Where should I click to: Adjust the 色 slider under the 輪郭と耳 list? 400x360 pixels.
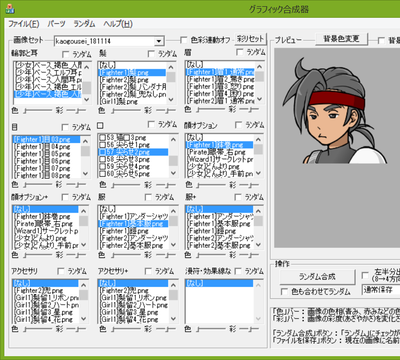(37, 110)
